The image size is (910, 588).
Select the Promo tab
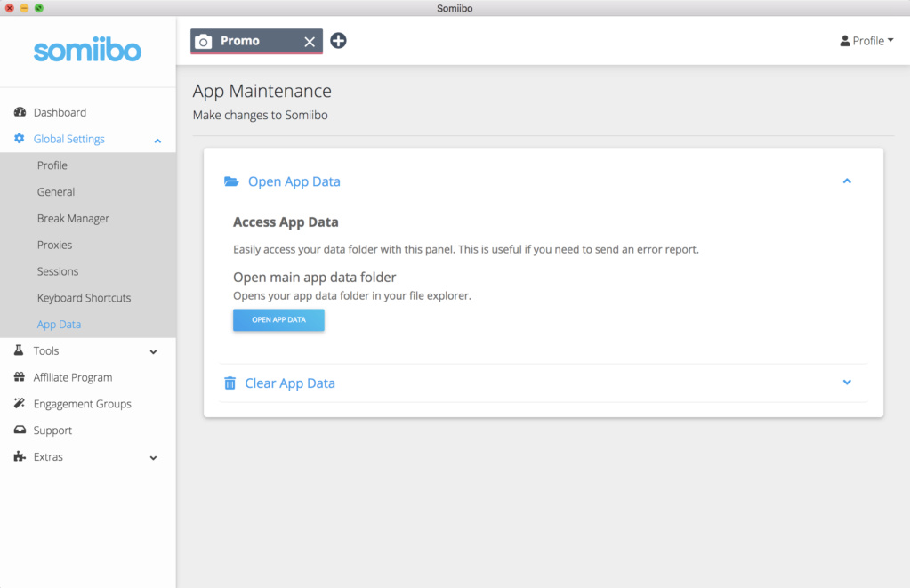click(x=256, y=41)
